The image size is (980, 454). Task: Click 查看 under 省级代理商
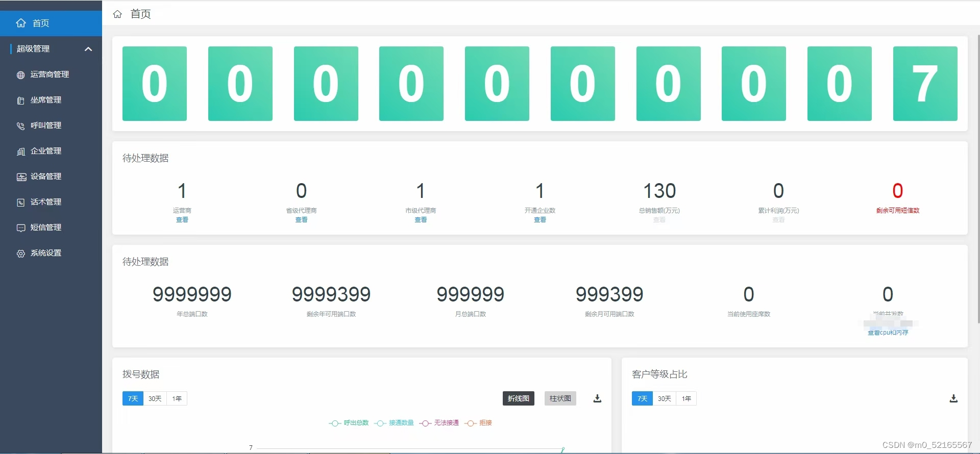click(x=302, y=220)
